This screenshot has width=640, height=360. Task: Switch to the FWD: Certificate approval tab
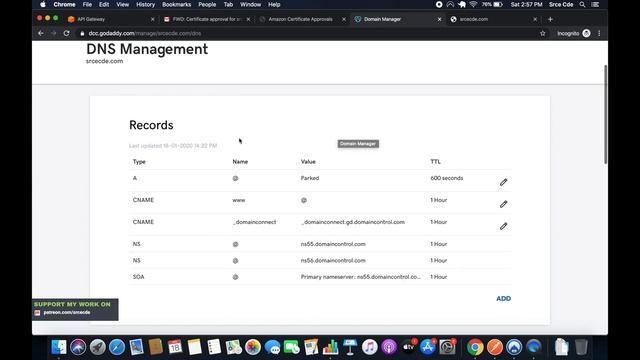point(207,19)
